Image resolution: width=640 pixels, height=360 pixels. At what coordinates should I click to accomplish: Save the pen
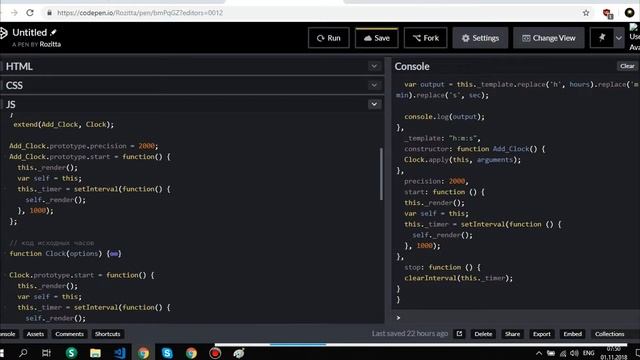(x=376, y=38)
